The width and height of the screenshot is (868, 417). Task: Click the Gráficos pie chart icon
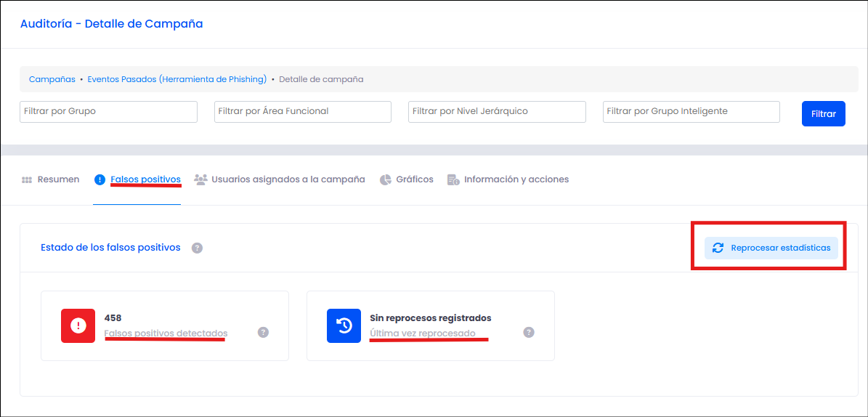coord(386,179)
